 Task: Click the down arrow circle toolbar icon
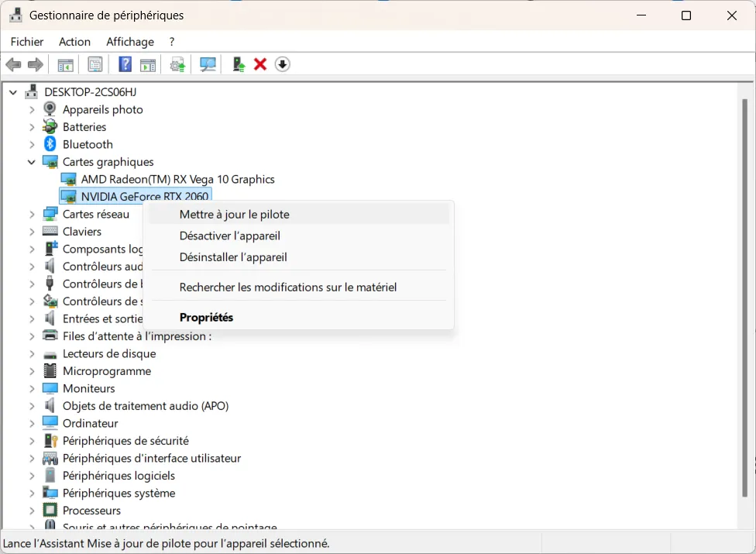(283, 64)
